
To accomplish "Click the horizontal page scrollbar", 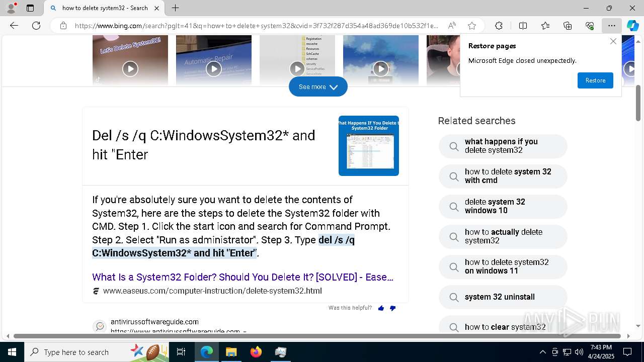I will tap(317, 336).
